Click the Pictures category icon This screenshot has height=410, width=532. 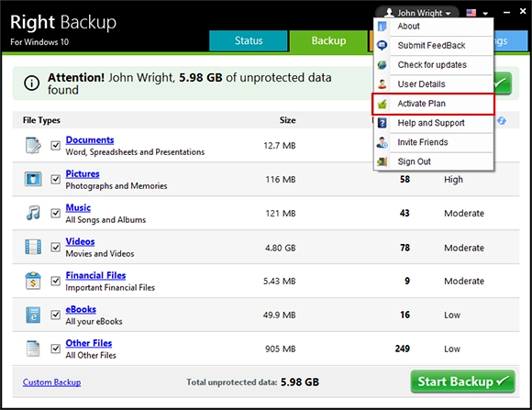33,179
